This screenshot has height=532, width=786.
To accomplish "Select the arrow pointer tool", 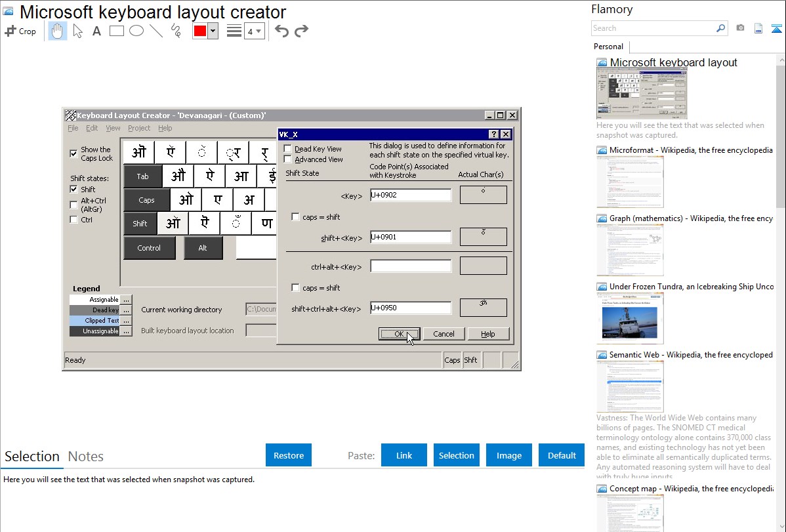I will [x=77, y=31].
